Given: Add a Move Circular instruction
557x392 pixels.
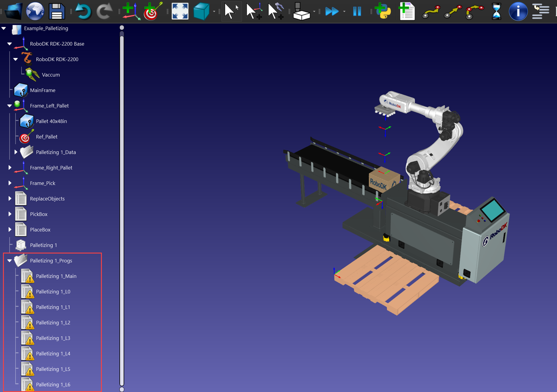Looking at the screenshot, I should (x=473, y=11).
